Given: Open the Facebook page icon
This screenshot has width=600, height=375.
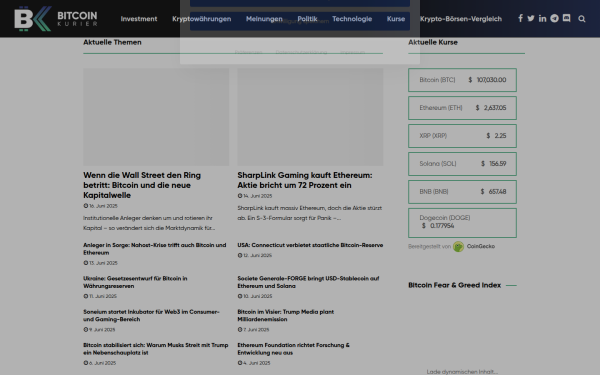Looking at the screenshot, I should [520, 18].
